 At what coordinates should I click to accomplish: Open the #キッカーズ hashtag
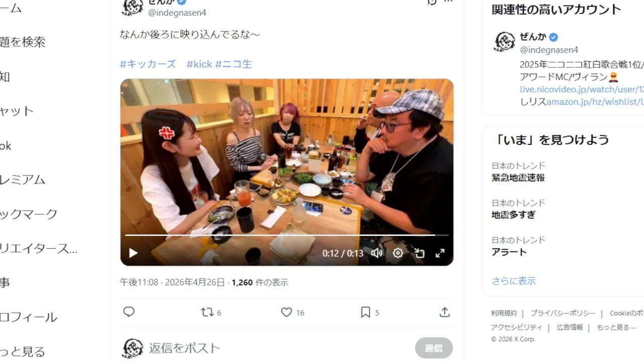pos(148,64)
